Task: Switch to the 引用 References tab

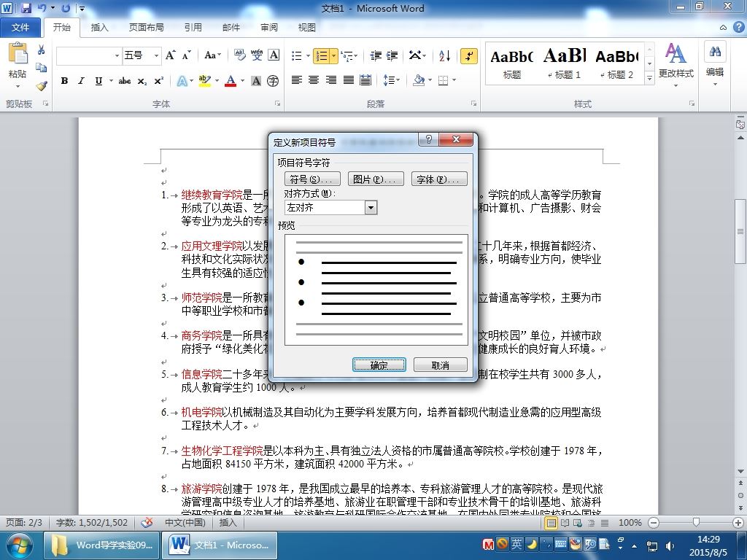Action: click(193, 28)
